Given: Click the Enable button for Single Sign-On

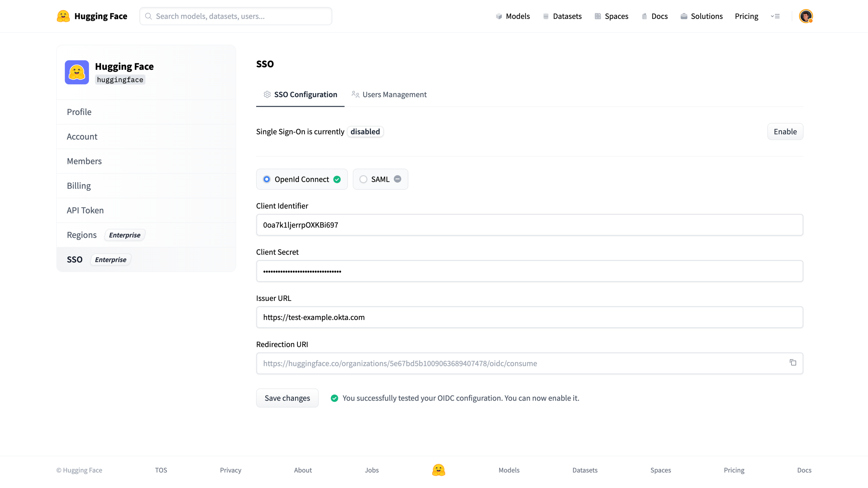Looking at the screenshot, I should 785,131.
